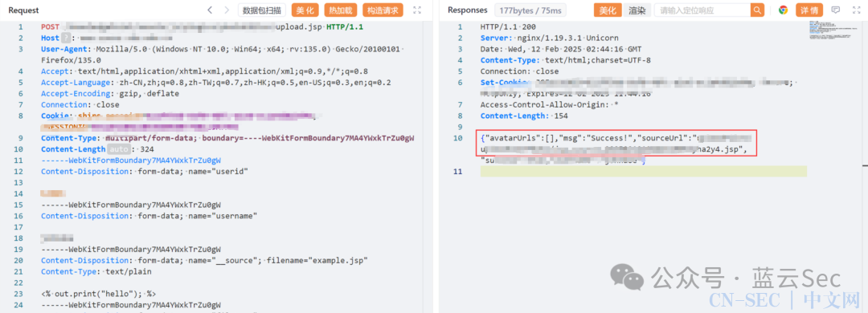Click the question mark tag beside Host
868x313 pixels.
point(66,39)
